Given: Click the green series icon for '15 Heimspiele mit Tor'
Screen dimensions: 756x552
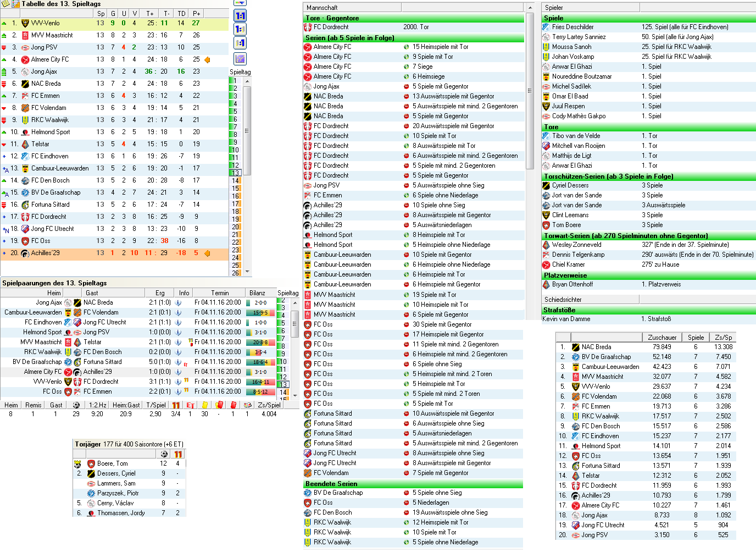Looking at the screenshot, I should point(406,47).
